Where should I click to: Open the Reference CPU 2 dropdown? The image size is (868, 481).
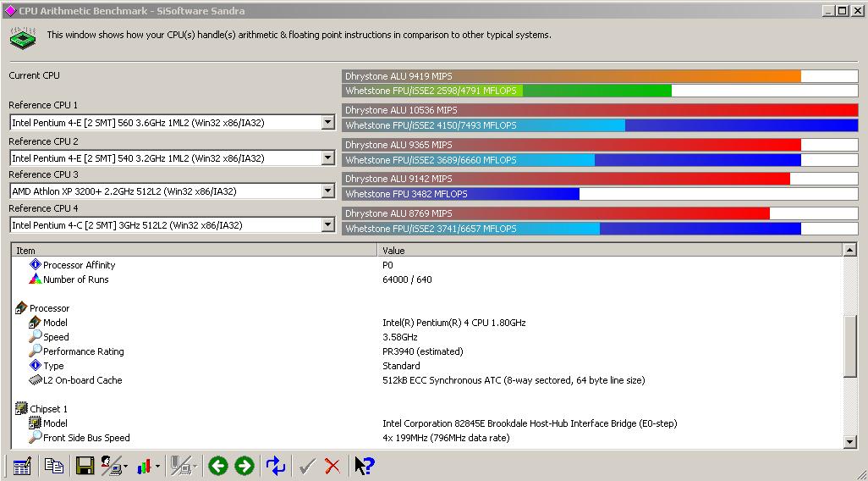pos(328,158)
